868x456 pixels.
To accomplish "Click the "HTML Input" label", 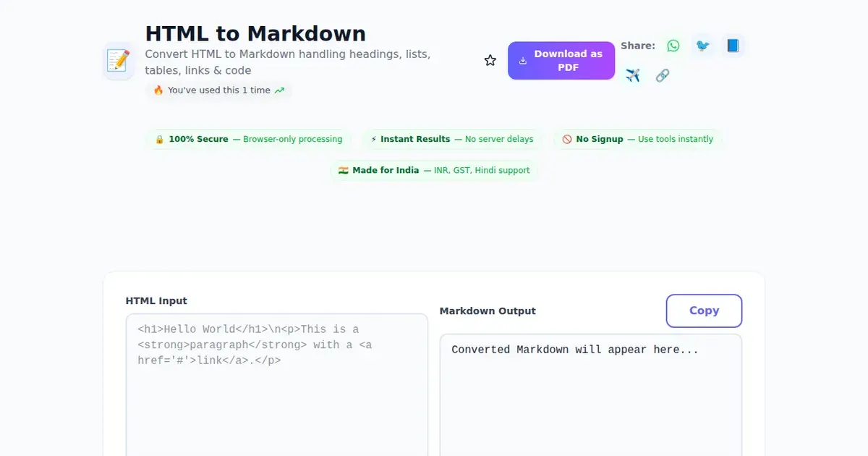I will tap(156, 300).
